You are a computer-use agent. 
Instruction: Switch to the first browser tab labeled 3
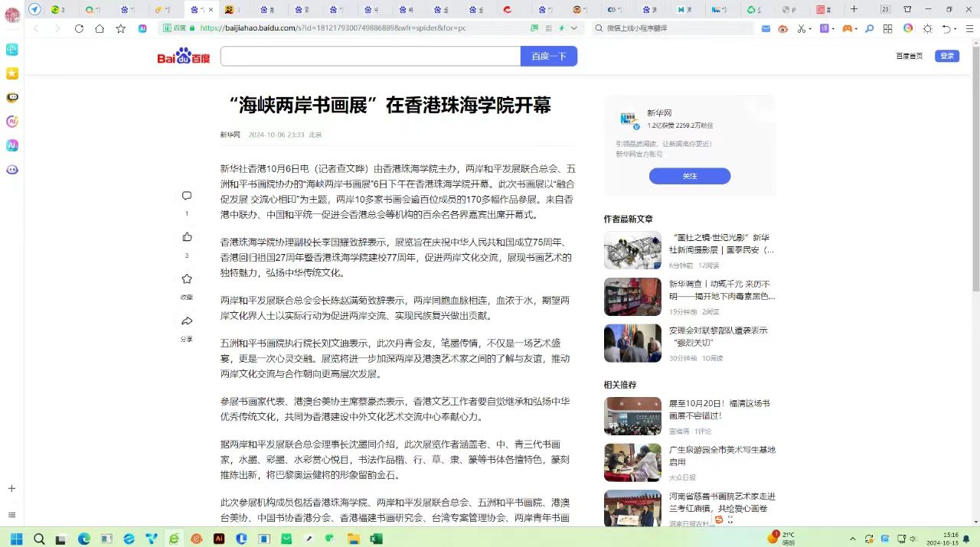point(59,9)
